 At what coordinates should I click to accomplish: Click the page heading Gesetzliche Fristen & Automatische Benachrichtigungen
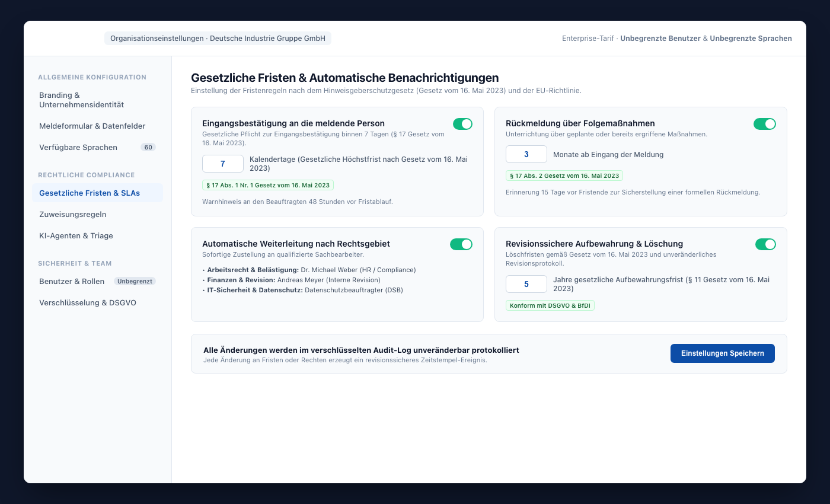[344, 78]
